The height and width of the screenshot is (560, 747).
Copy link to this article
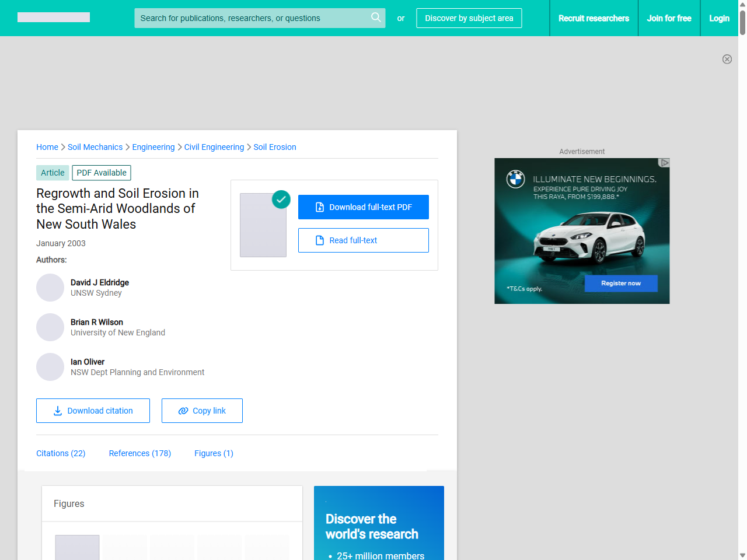(x=202, y=411)
